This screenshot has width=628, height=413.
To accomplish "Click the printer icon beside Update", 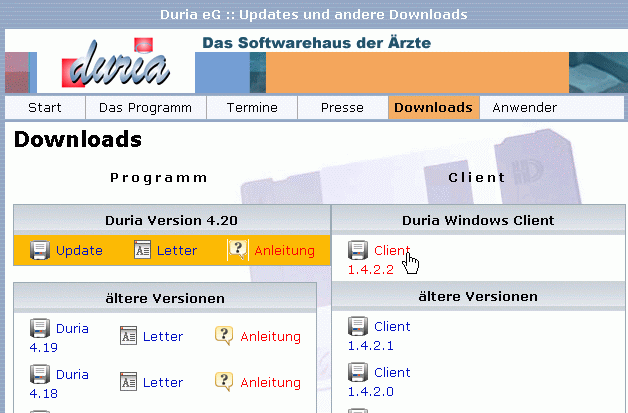I will coord(40,250).
